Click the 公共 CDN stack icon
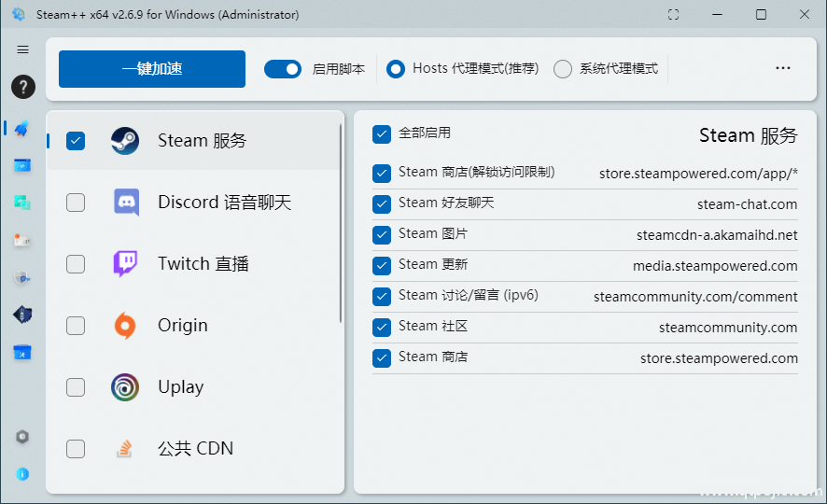Viewport: 827px width, 504px height. (124, 449)
